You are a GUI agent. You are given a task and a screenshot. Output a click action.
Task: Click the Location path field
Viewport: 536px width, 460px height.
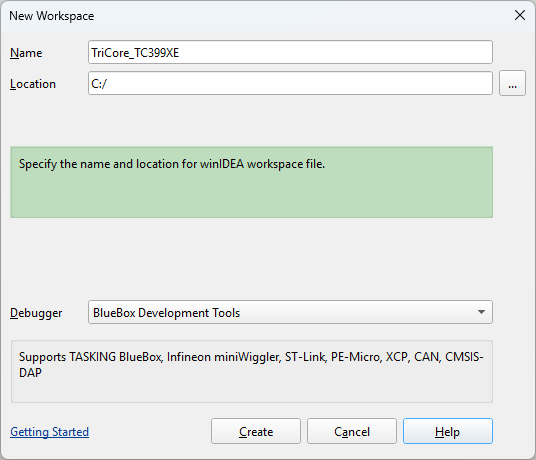coord(290,83)
